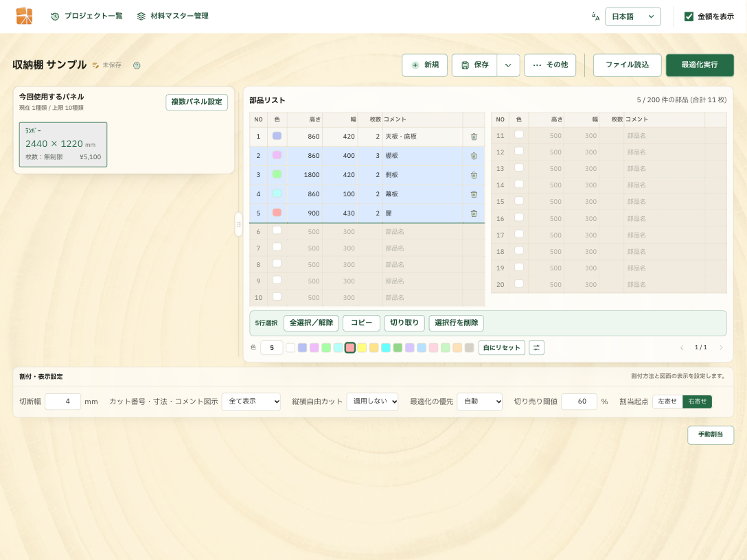
Task: Click row 3 green color swatch
Action: coord(277,174)
